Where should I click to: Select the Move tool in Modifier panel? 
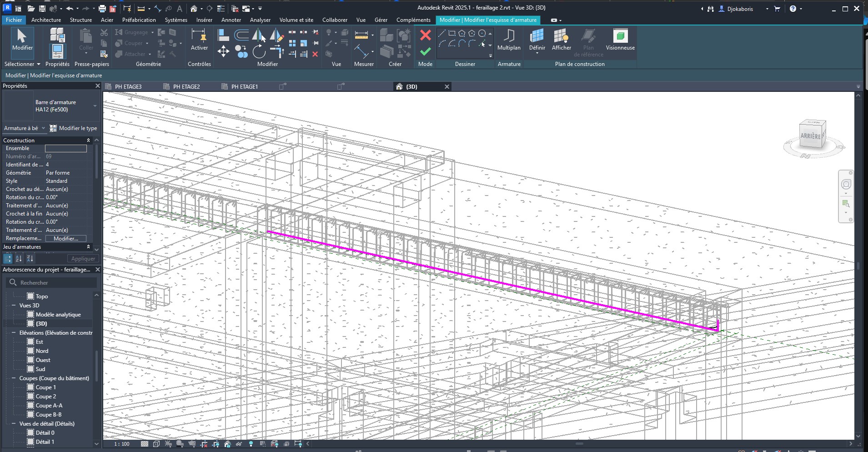(224, 52)
